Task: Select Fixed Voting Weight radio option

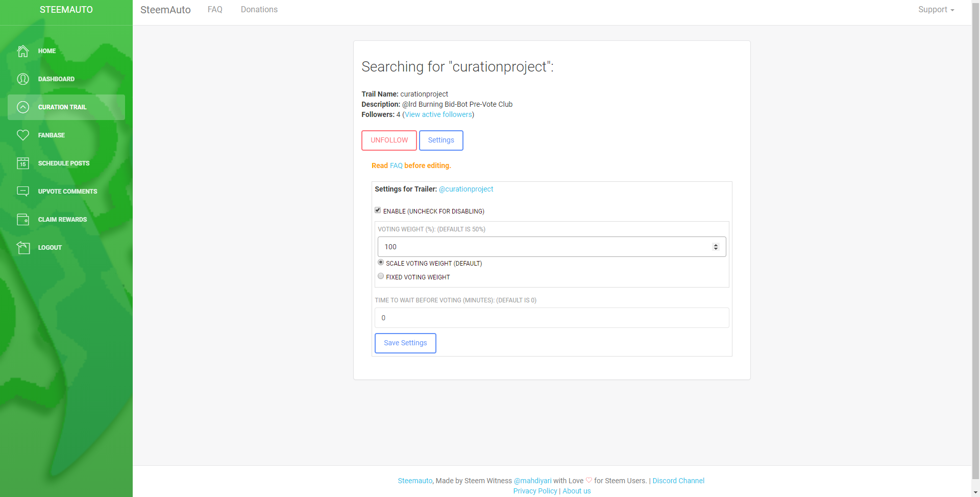Action: (x=381, y=276)
